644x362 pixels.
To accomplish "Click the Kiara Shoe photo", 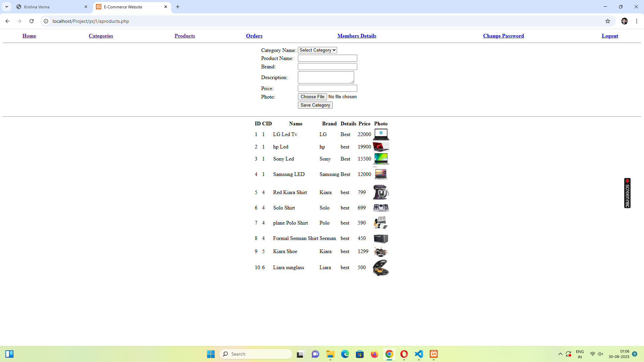I will point(381,251).
